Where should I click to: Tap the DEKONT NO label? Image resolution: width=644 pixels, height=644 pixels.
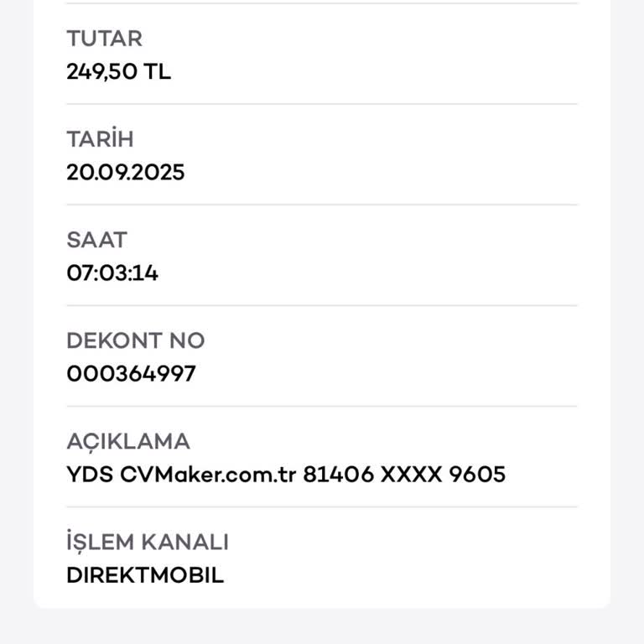[x=135, y=340]
